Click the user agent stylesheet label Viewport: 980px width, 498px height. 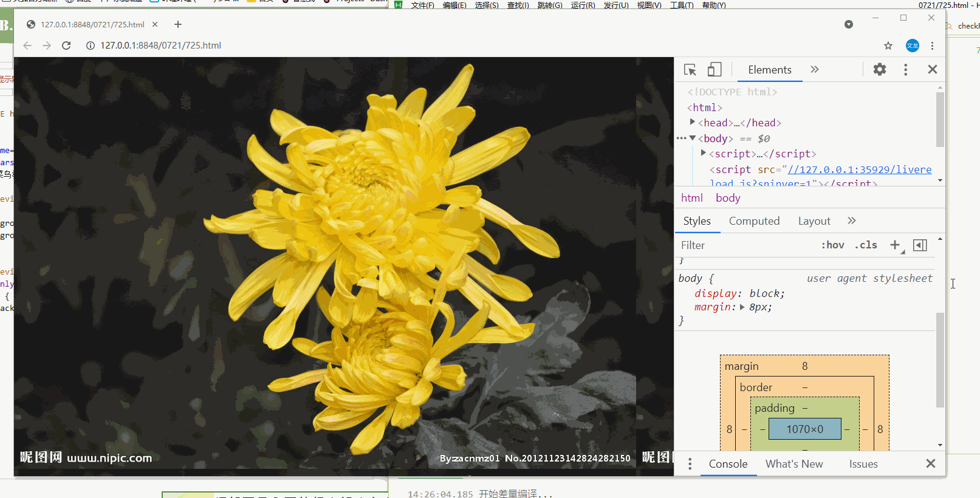869,278
